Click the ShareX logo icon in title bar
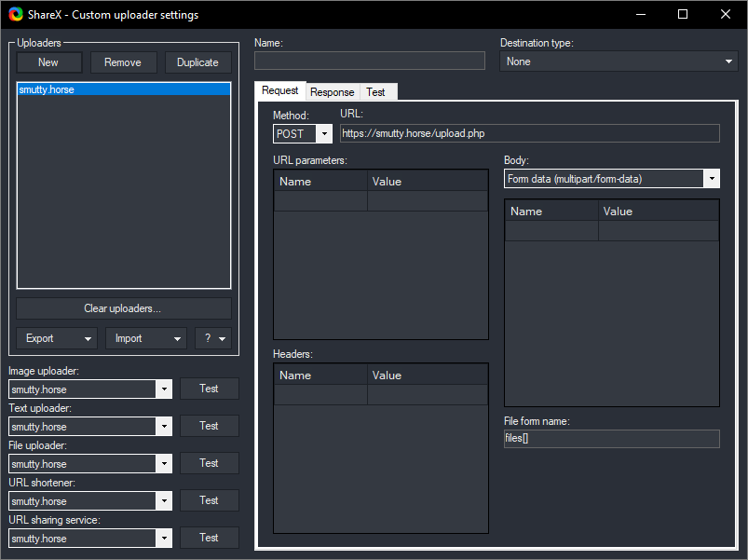This screenshot has height=560, width=748. click(15, 15)
